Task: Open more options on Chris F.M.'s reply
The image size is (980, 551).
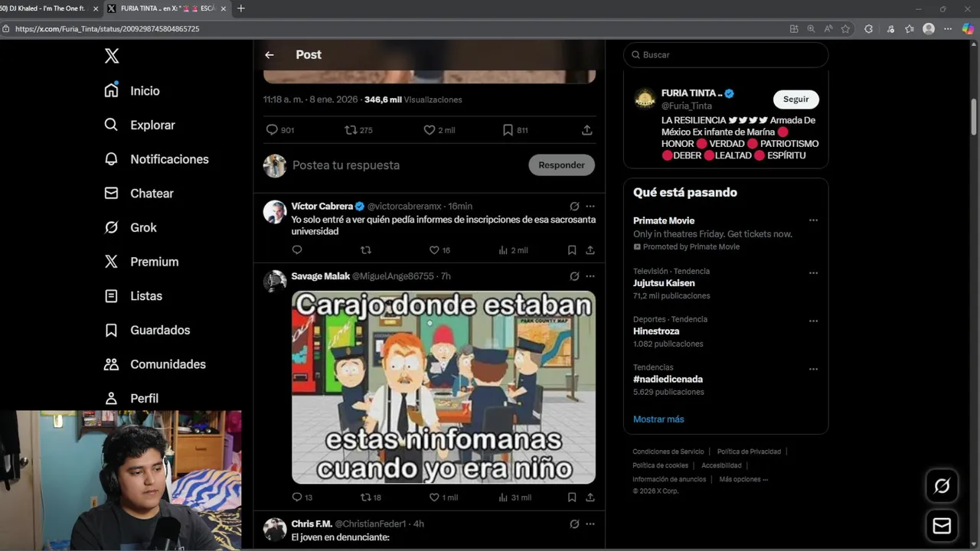Action: click(x=590, y=524)
